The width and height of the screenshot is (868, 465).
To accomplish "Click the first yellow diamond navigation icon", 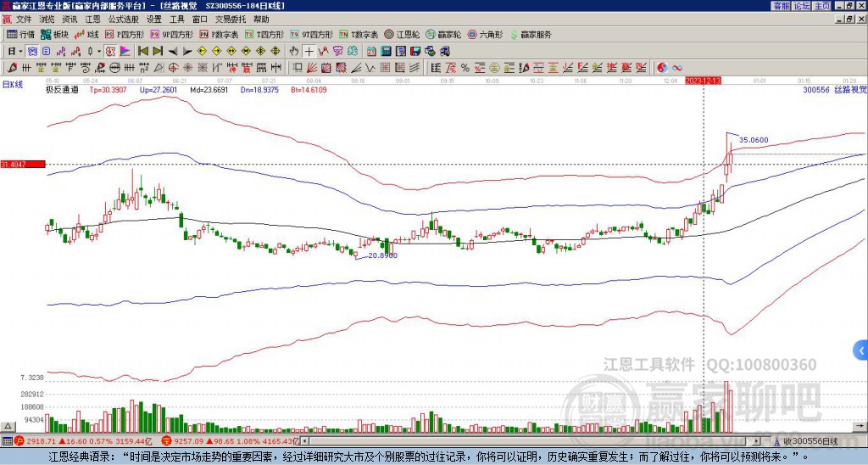I will 202,51.
